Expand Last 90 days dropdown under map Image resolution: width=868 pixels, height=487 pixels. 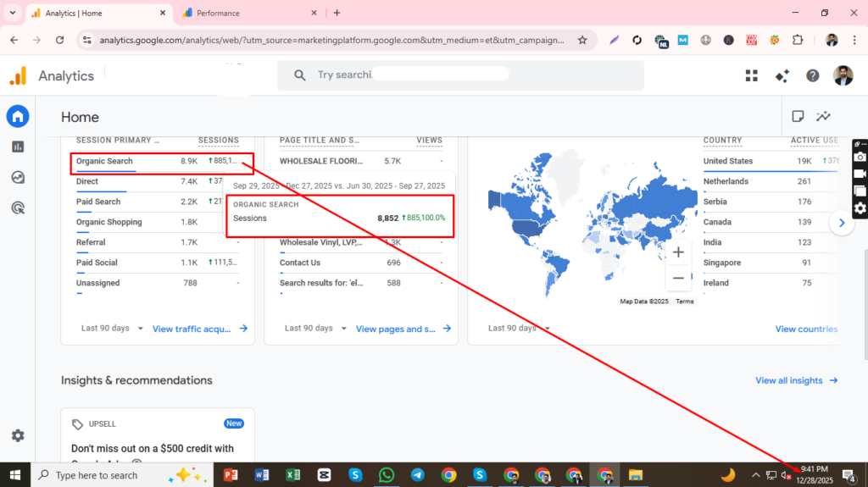(520, 329)
